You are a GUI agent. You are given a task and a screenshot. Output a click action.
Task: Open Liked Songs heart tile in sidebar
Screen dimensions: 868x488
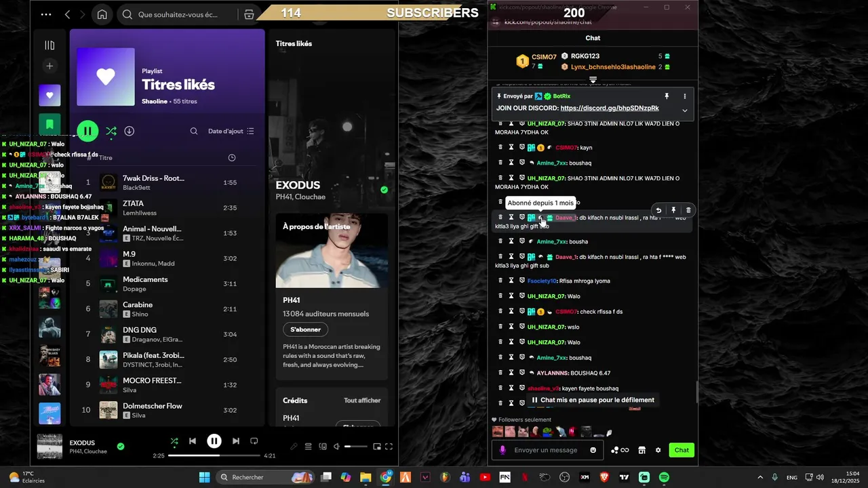[x=50, y=96]
